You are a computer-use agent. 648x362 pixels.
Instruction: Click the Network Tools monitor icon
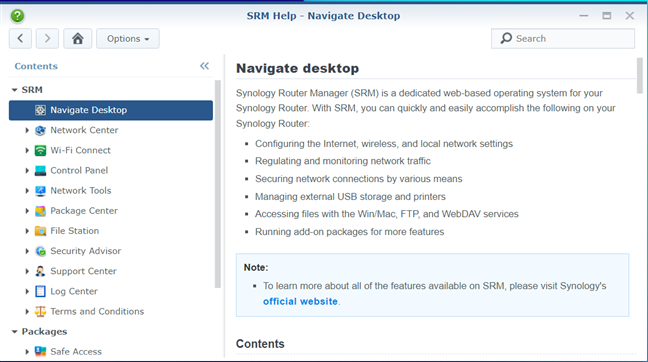pyautogui.click(x=40, y=191)
